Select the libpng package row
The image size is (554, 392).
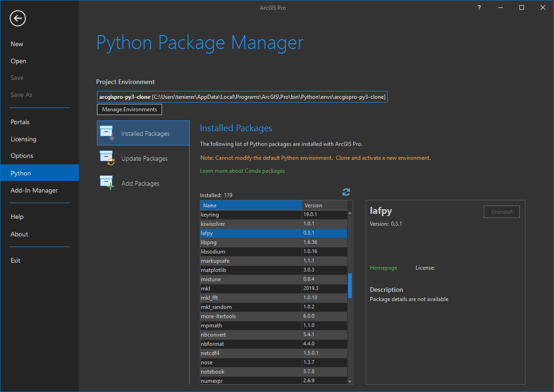(x=274, y=242)
